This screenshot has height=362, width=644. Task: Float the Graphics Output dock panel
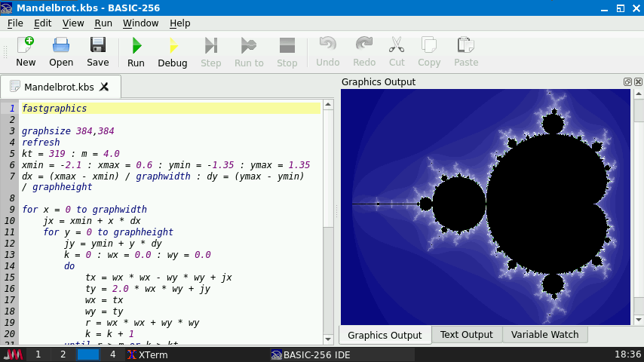[627, 81]
